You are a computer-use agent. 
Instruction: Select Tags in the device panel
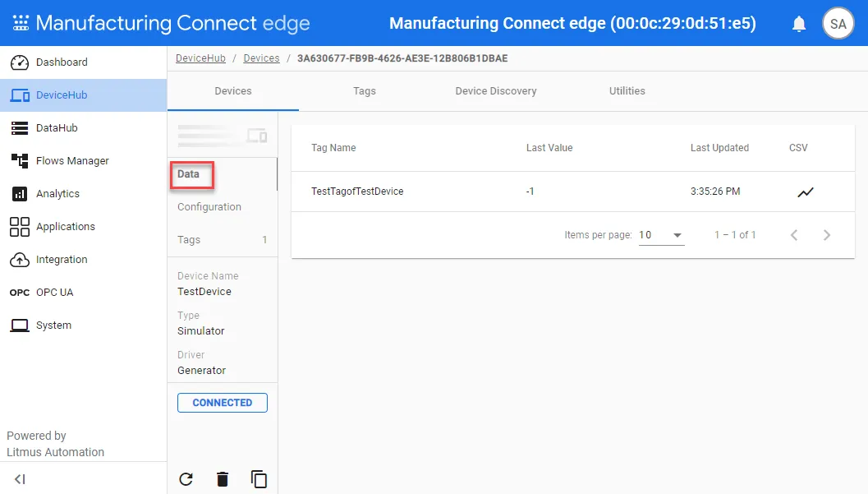click(189, 240)
